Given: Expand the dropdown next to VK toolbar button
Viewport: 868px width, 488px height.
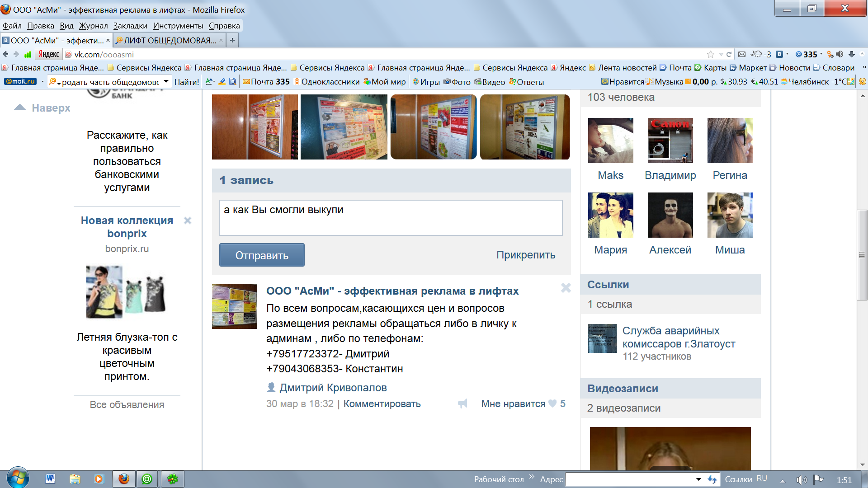Looking at the screenshot, I should (787, 54).
